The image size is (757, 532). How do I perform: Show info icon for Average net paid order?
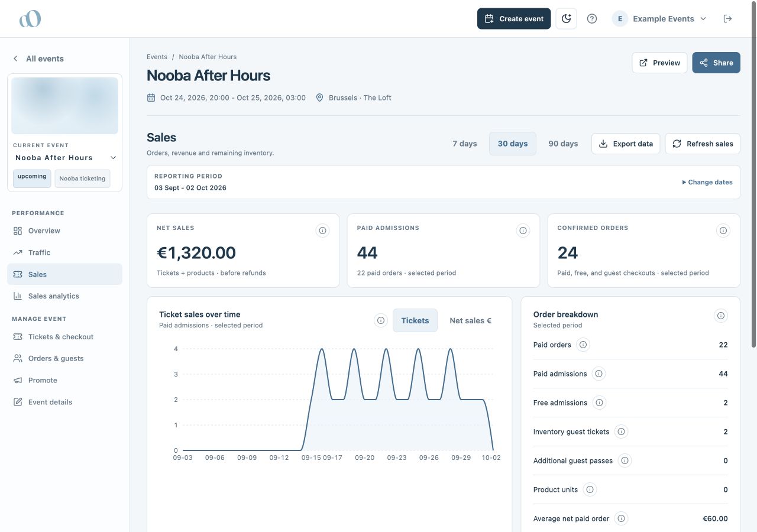click(621, 518)
